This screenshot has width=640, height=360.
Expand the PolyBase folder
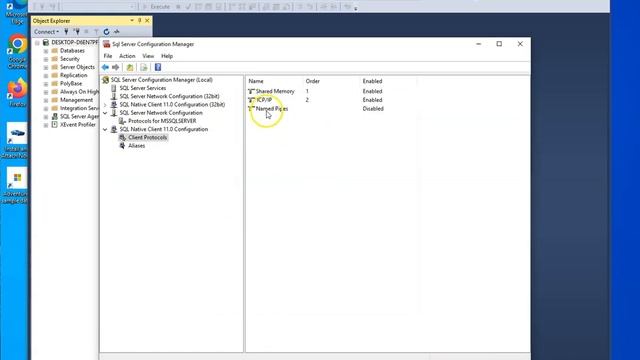pos(46,84)
